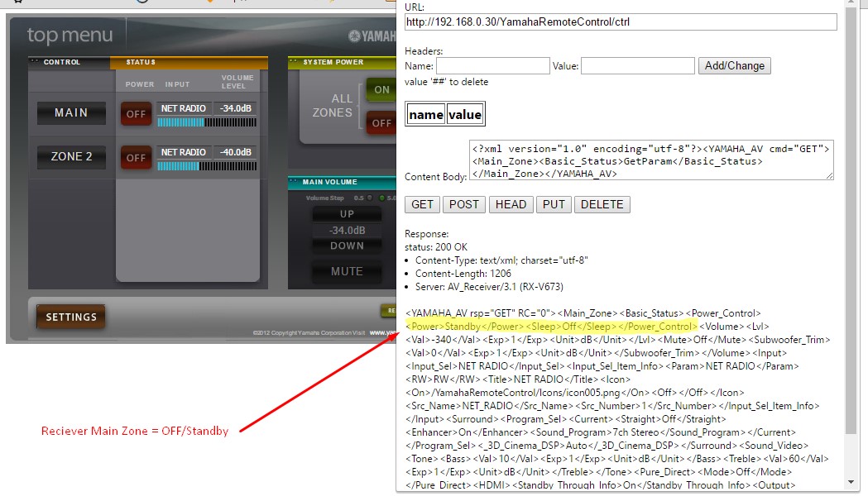The image size is (868, 501).
Task: Select the STATUS header tab
Action: [x=189, y=63]
